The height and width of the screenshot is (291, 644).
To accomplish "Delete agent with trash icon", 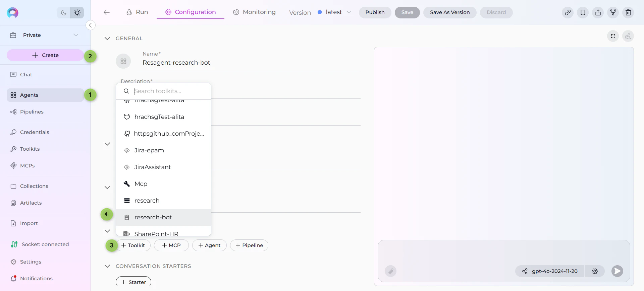I will [x=628, y=12].
